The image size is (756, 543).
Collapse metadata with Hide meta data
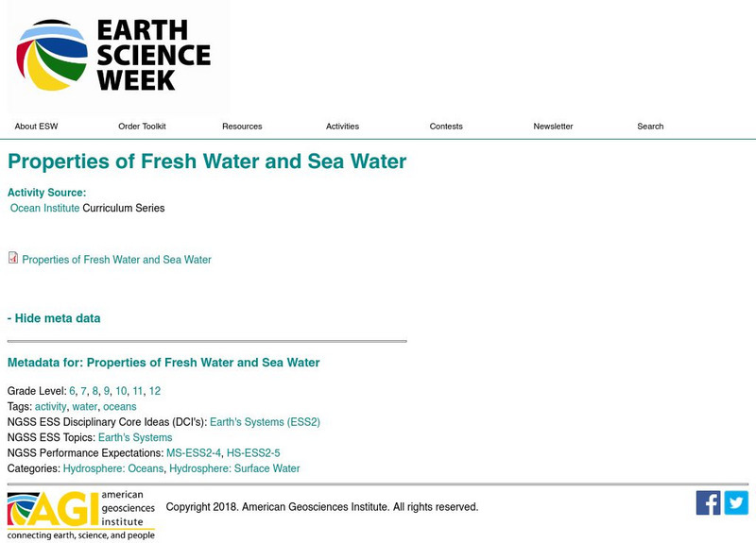[x=54, y=318]
